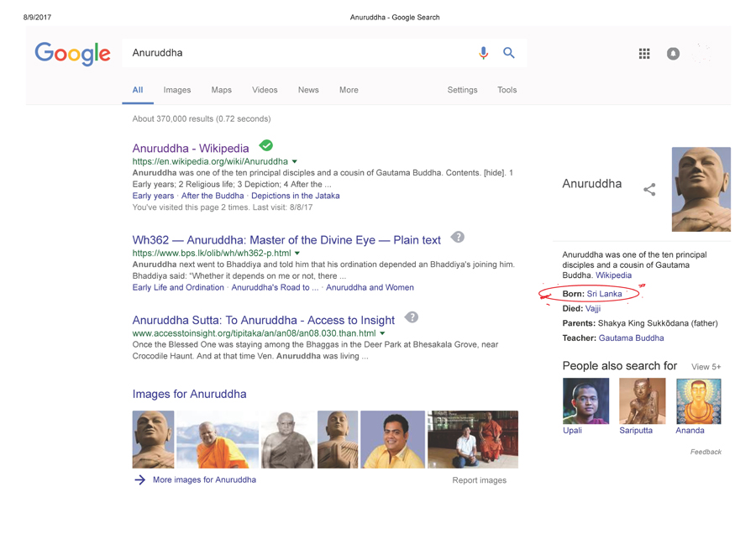Open Wh362 Master of the Divine Eye result
The height and width of the screenshot is (534, 756).
click(286, 240)
